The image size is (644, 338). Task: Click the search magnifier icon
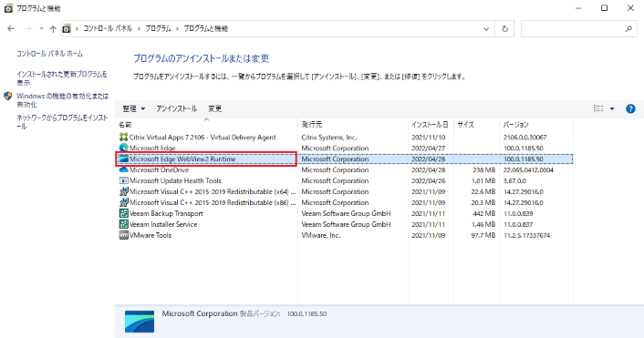point(628,29)
